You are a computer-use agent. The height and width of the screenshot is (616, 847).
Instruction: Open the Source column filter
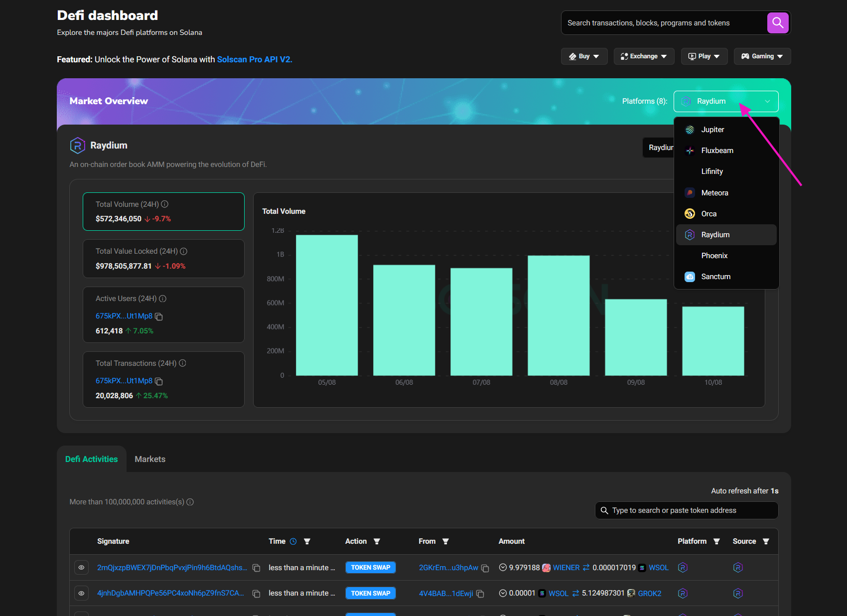click(766, 541)
